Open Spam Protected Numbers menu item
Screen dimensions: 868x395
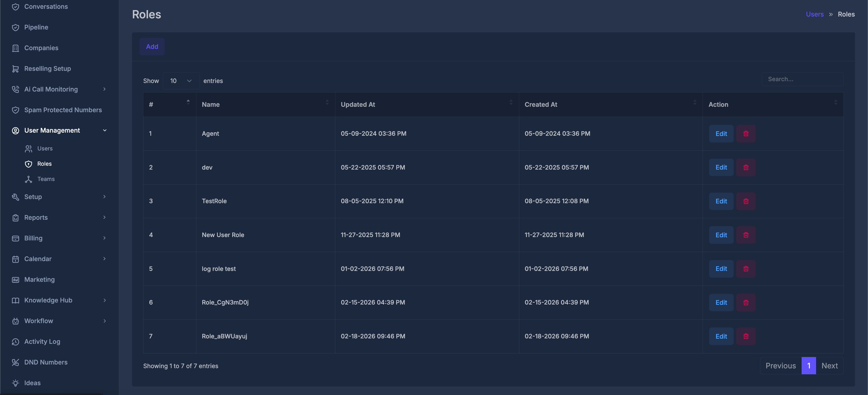63,110
